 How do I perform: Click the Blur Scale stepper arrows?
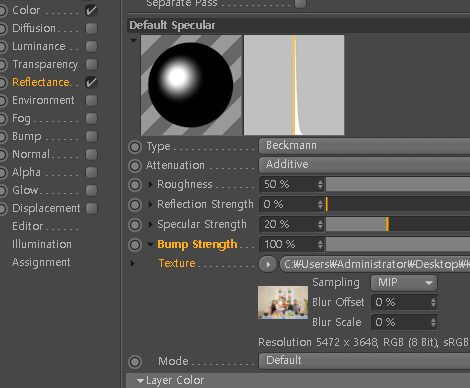point(433,323)
